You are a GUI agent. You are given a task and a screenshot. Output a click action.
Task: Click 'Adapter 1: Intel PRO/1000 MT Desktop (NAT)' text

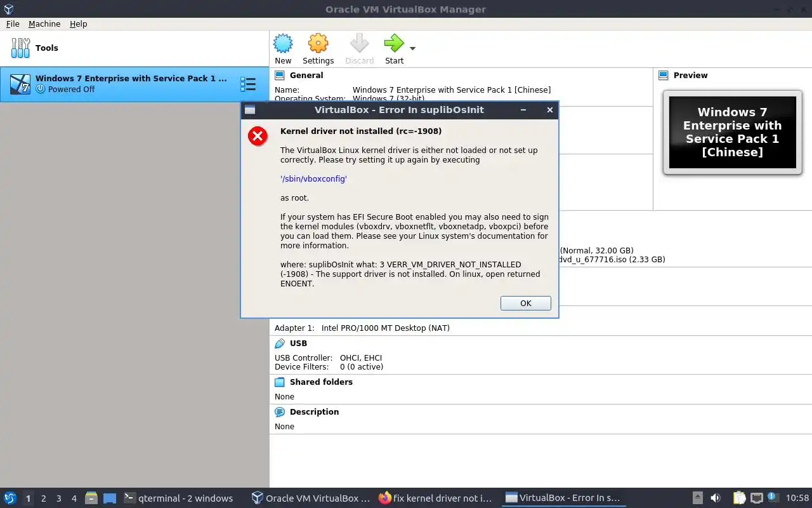pos(362,328)
